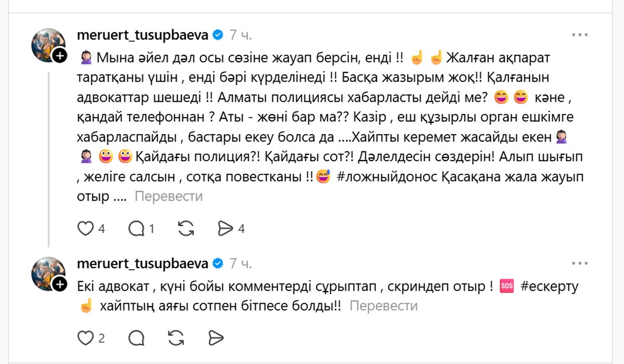Open replies on the first post
The width and height of the screenshot is (624, 364).
[x=136, y=228]
